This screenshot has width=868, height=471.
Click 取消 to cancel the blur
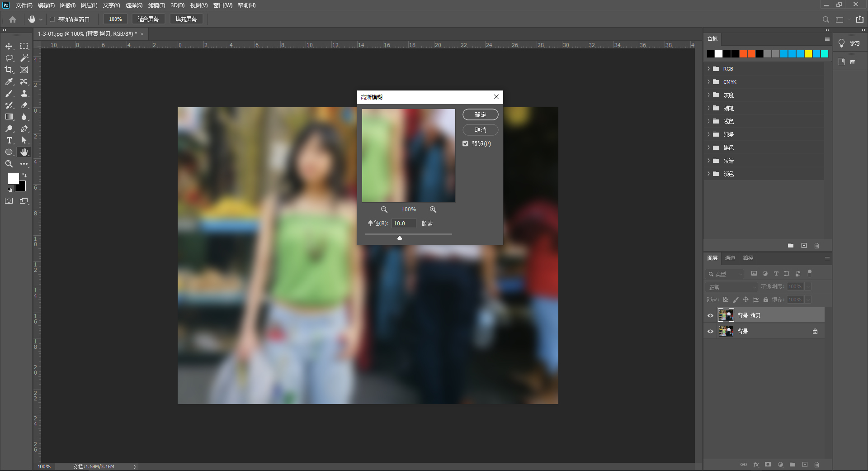coord(480,130)
